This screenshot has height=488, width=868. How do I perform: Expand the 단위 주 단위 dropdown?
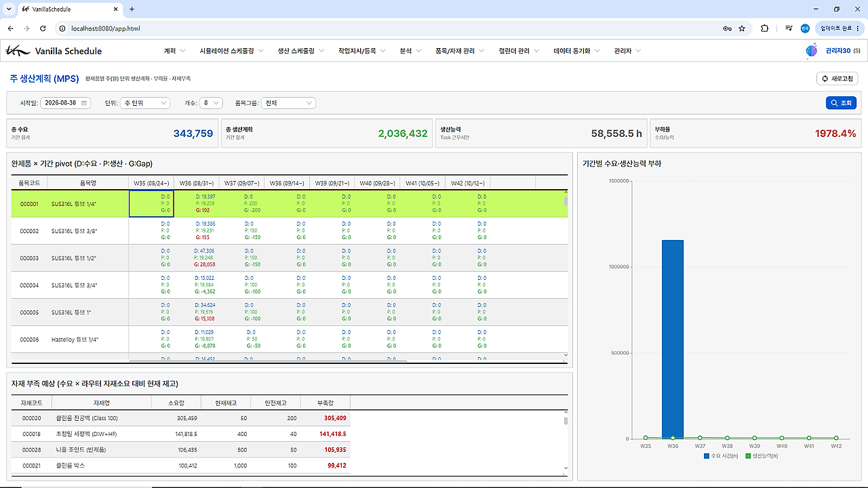coord(145,103)
